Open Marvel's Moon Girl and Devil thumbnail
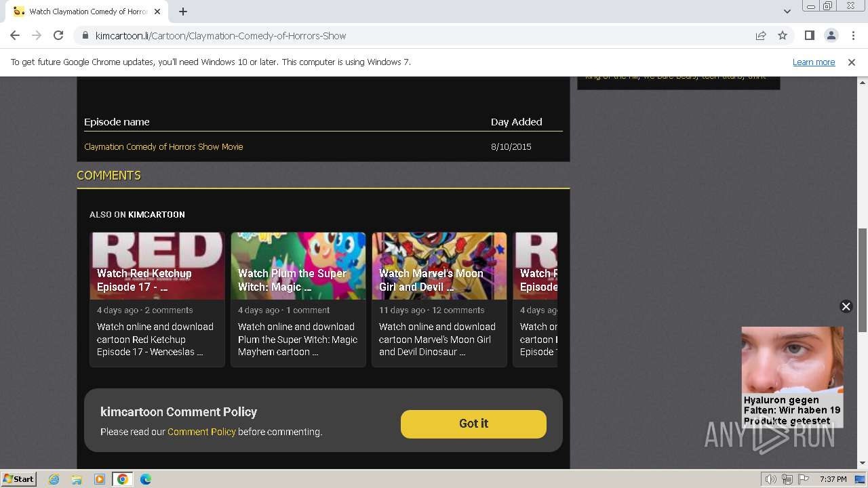The image size is (868, 488). click(x=439, y=266)
